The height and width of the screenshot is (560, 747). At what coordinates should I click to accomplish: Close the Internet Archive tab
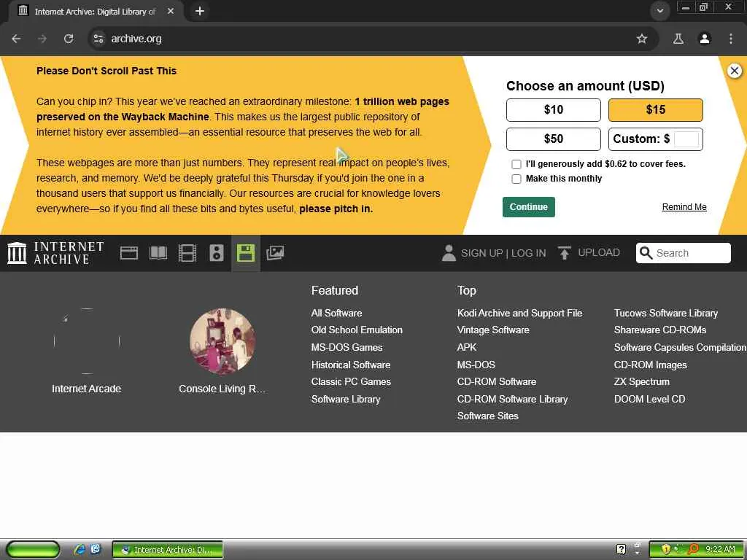(x=170, y=11)
